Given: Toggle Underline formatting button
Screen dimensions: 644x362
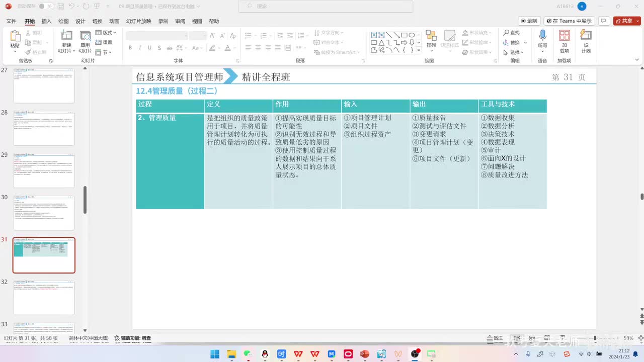Looking at the screenshot, I should pyautogui.click(x=149, y=48).
